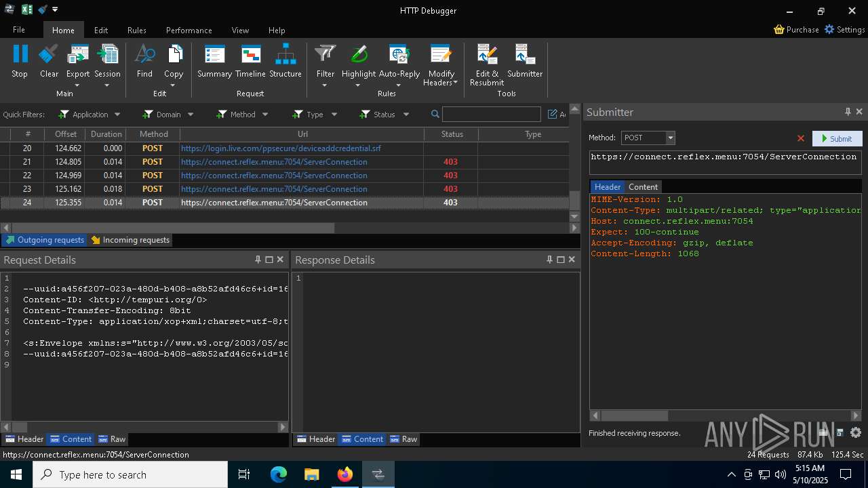Open Request Details Raw tab
Screen dimensions: 868x488
click(x=112, y=439)
